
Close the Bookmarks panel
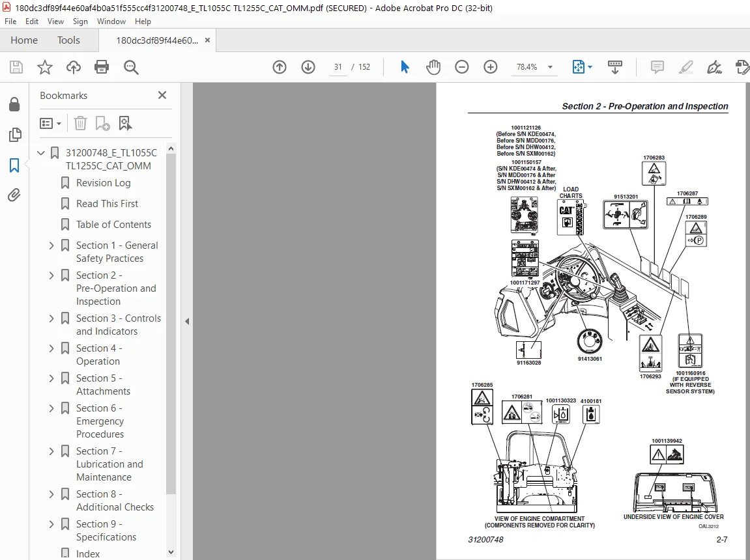pos(162,95)
